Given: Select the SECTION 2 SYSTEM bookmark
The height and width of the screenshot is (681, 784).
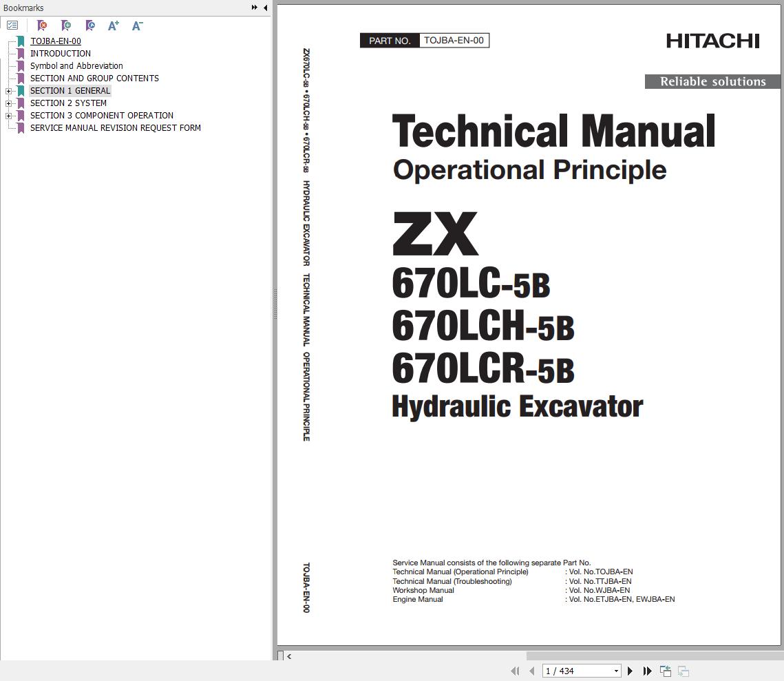Looking at the screenshot, I should coord(69,103).
